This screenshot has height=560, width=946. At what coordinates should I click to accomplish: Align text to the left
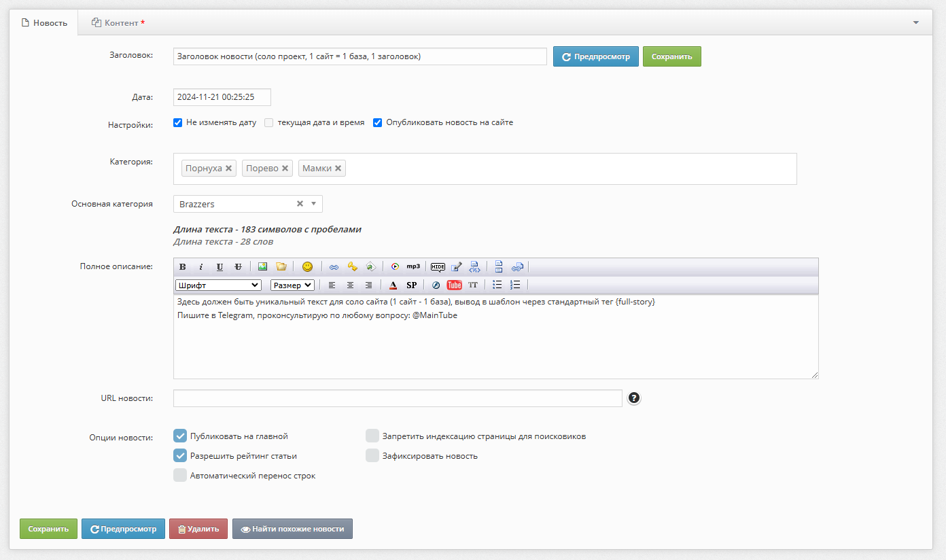332,285
